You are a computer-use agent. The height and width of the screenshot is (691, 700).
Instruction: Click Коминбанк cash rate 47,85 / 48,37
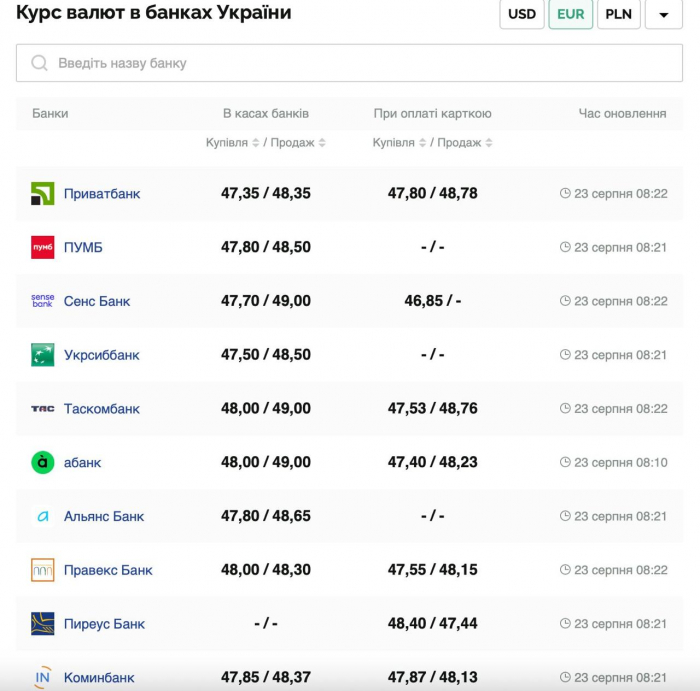pyautogui.click(x=266, y=677)
